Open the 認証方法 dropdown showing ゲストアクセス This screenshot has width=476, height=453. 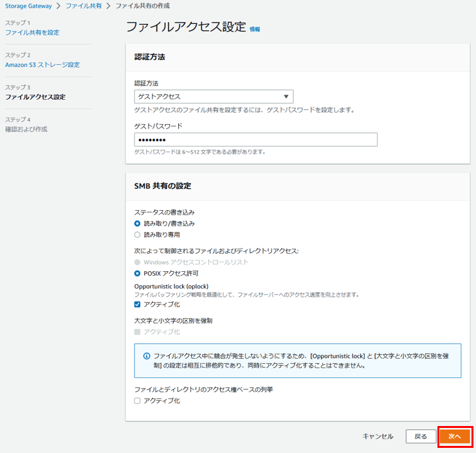tap(214, 97)
